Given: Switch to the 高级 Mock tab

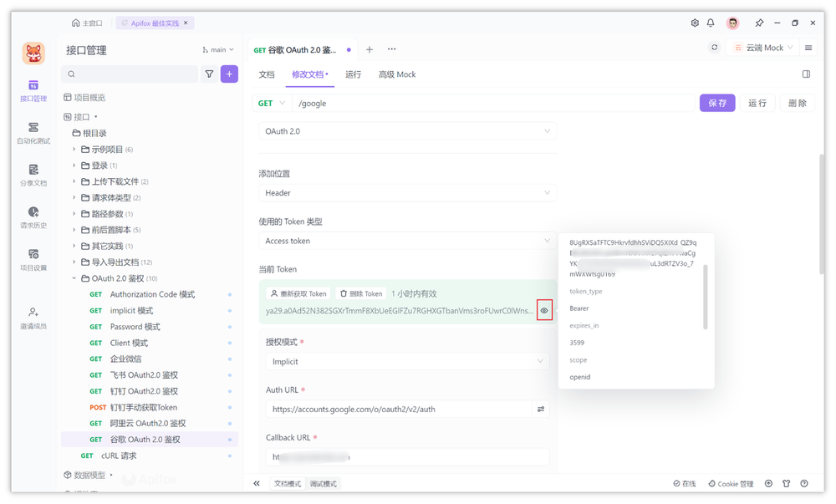Looking at the screenshot, I should (x=397, y=74).
